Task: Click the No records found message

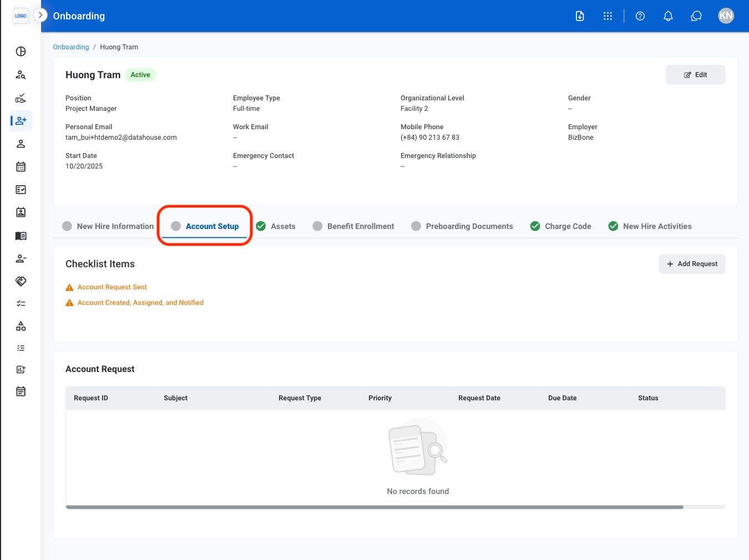Action: [418, 491]
